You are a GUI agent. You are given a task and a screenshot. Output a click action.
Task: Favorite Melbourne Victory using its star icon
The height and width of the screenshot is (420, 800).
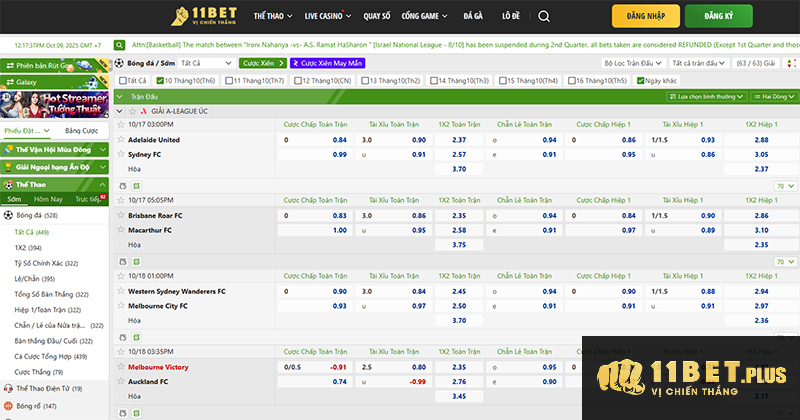pyautogui.click(x=119, y=367)
